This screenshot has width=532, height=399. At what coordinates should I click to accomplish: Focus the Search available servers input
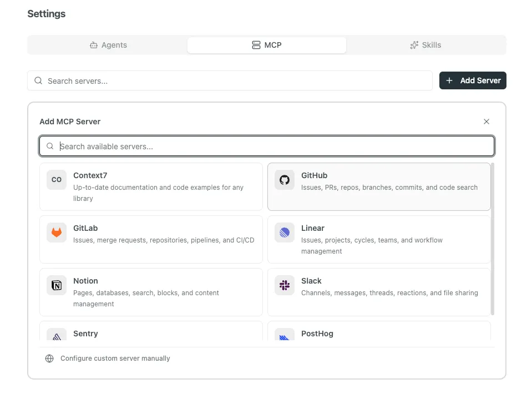[267, 147]
